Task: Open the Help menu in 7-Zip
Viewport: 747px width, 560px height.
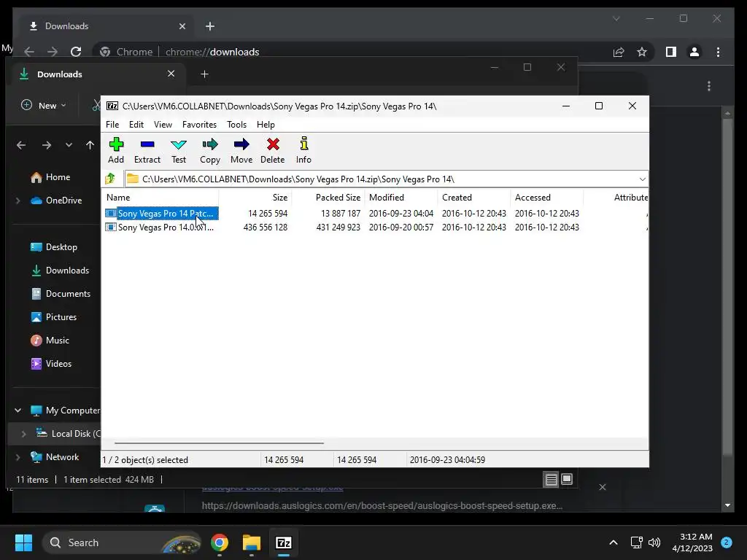Action: [x=266, y=124]
